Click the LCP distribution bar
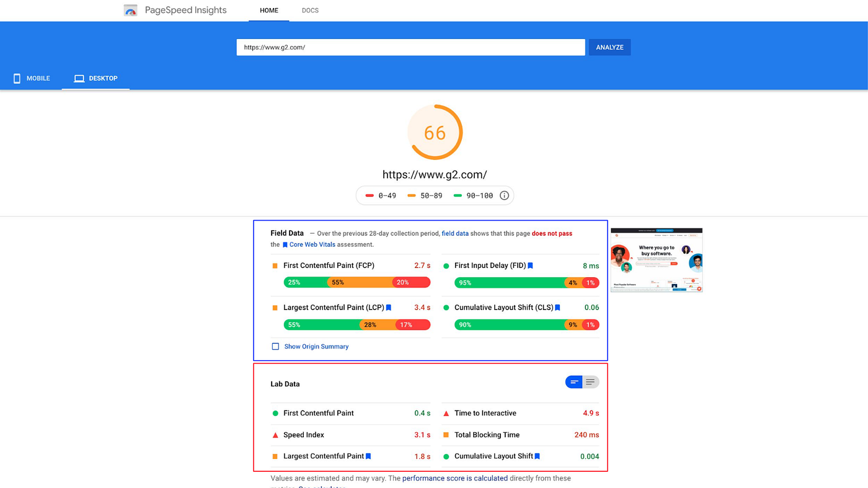The height and width of the screenshot is (488, 868). tap(357, 324)
